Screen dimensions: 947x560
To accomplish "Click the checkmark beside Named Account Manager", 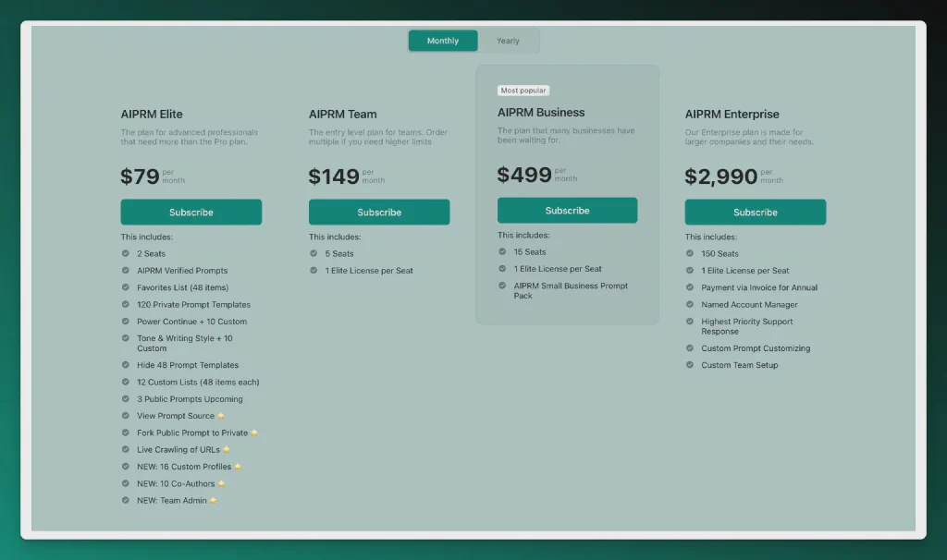I will tap(690, 304).
